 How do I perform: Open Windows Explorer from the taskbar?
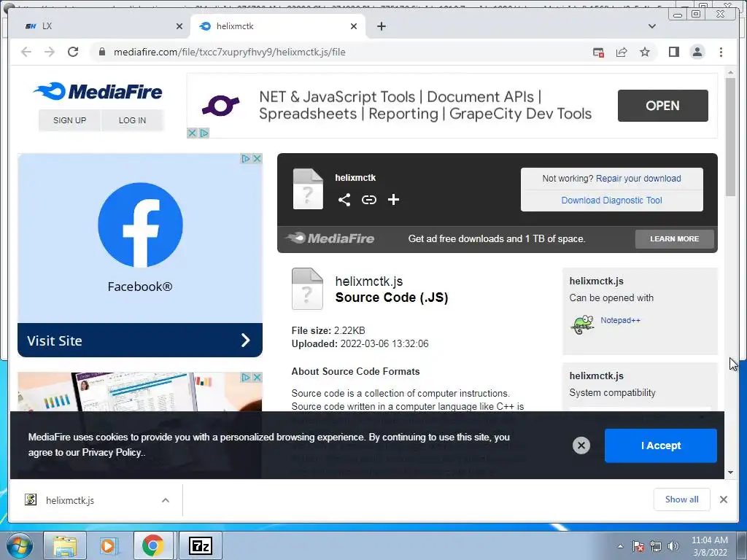click(x=65, y=545)
